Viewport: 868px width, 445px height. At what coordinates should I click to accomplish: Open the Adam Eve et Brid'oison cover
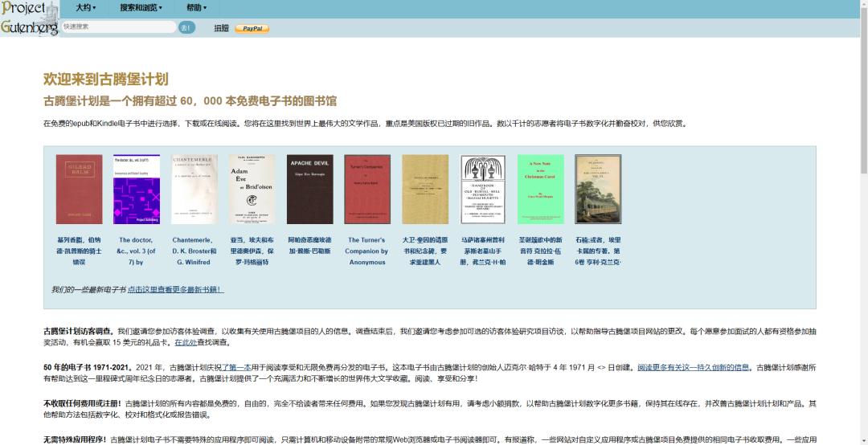pos(252,190)
